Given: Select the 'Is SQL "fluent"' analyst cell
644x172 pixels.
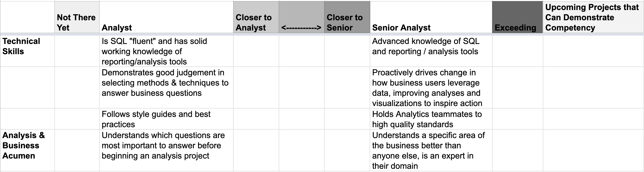Looking at the screenshot, I should coord(166,51).
